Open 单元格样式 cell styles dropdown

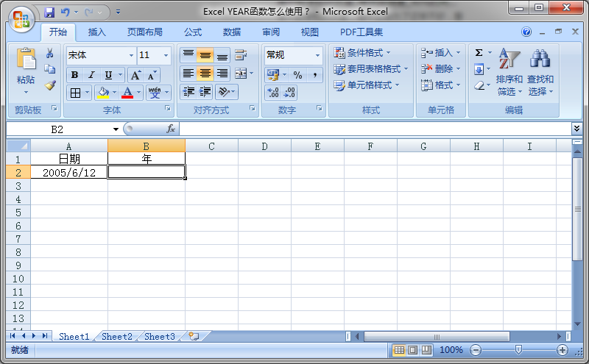coord(366,85)
